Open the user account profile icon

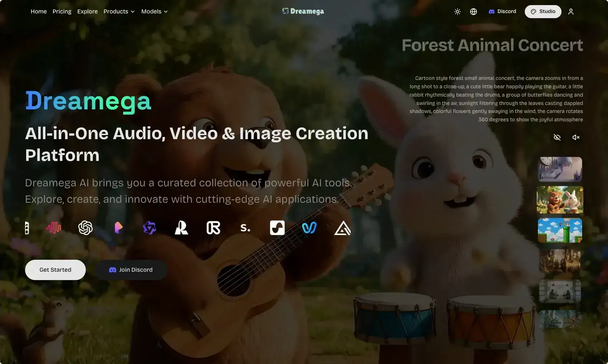(x=571, y=12)
